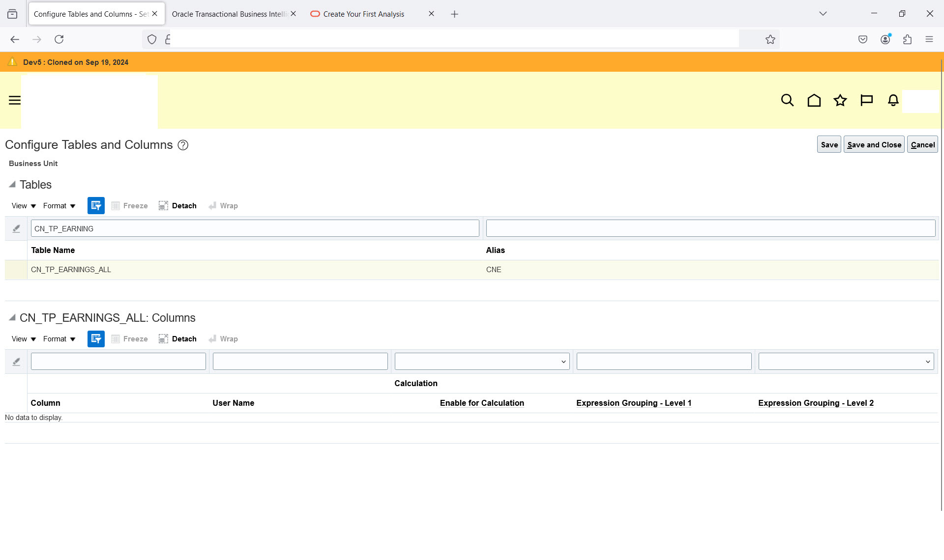Image resolution: width=944 pixels, height=560 pixels.
Task: Click the Alias filter field
Action: click(x=710, y=228)
